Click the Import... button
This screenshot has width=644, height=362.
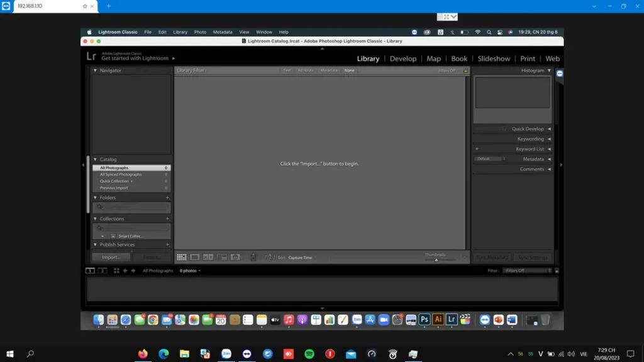coord(111,257)
